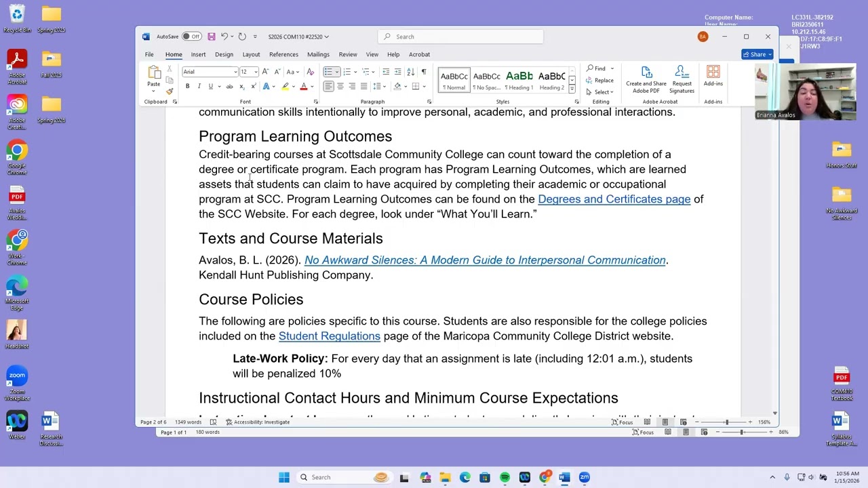
Task: Open Spotify from the taskbar
Action: pos(505,477)
